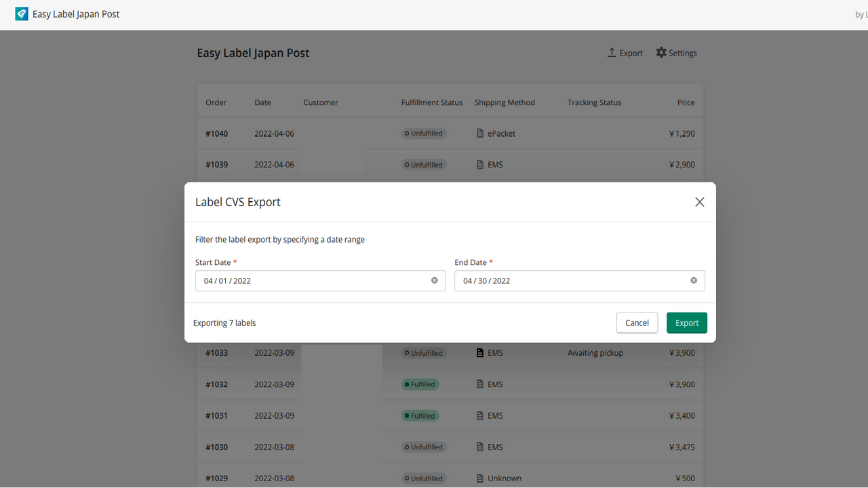Click the Unfulfilled badge on order #1039

424,165
